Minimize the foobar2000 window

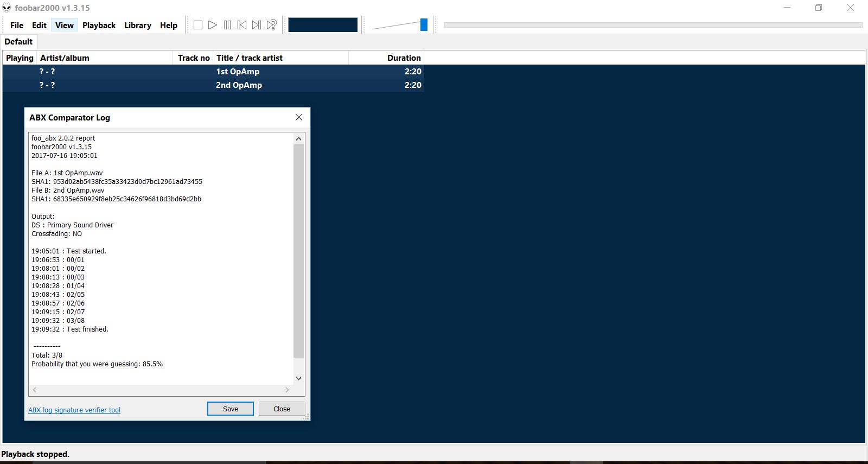point(787,8)
